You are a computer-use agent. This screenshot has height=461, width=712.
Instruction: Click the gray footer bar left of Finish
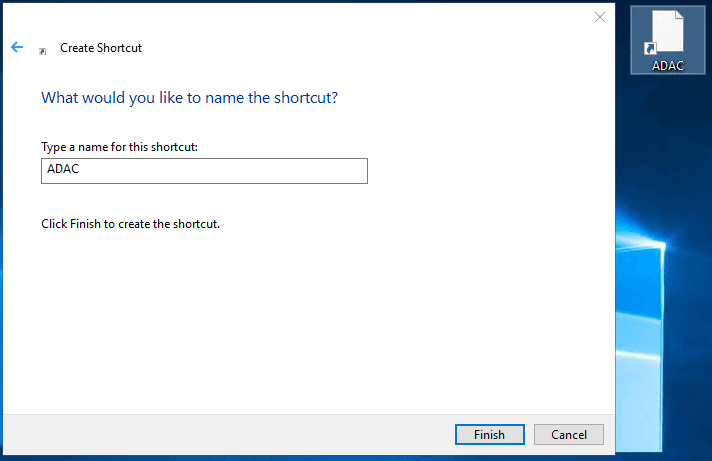coord(230,434)
